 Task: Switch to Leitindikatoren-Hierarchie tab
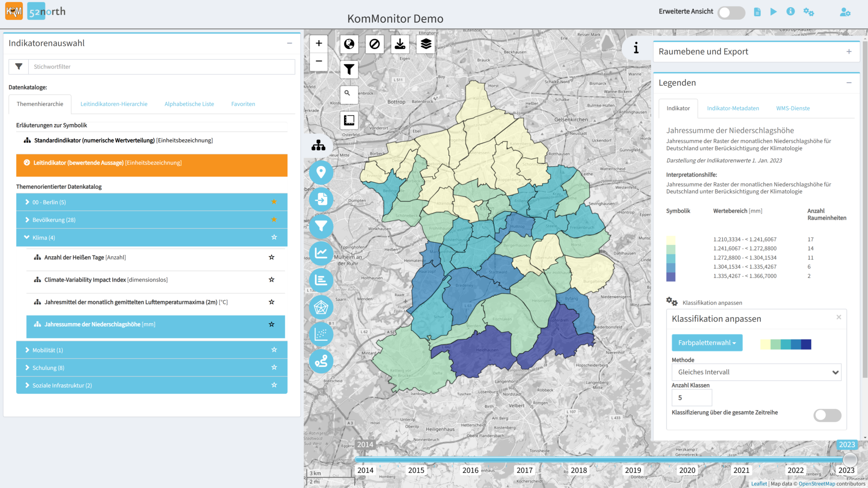(x=114, y=104)
